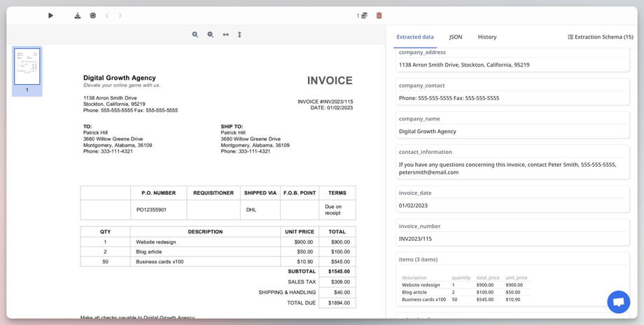
Task: Go to the previous document arrow
Action: pos(106,15)
